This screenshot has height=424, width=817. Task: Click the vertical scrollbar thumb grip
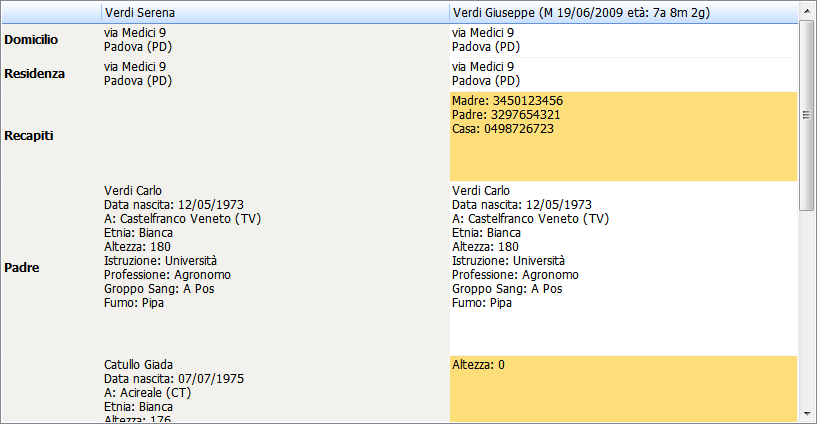click(x=807, y=115)
